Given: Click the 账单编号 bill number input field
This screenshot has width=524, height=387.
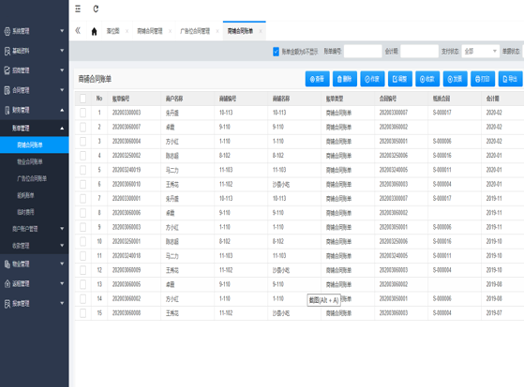Looking at the screenshot, I should 363,51.
